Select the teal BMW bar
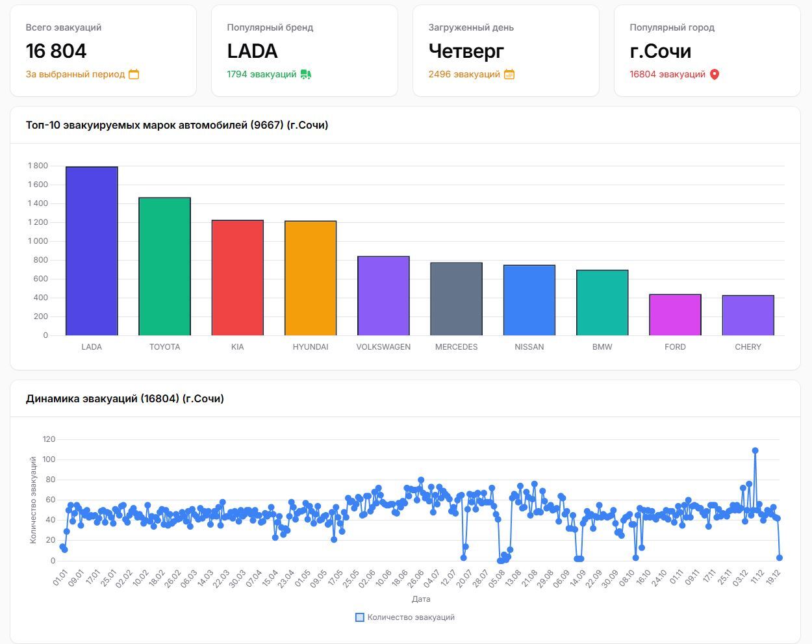 click(x=602, y=303)
